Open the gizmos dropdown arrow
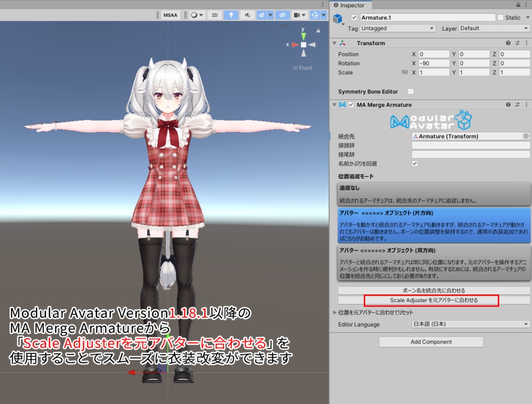 (324, 15)
